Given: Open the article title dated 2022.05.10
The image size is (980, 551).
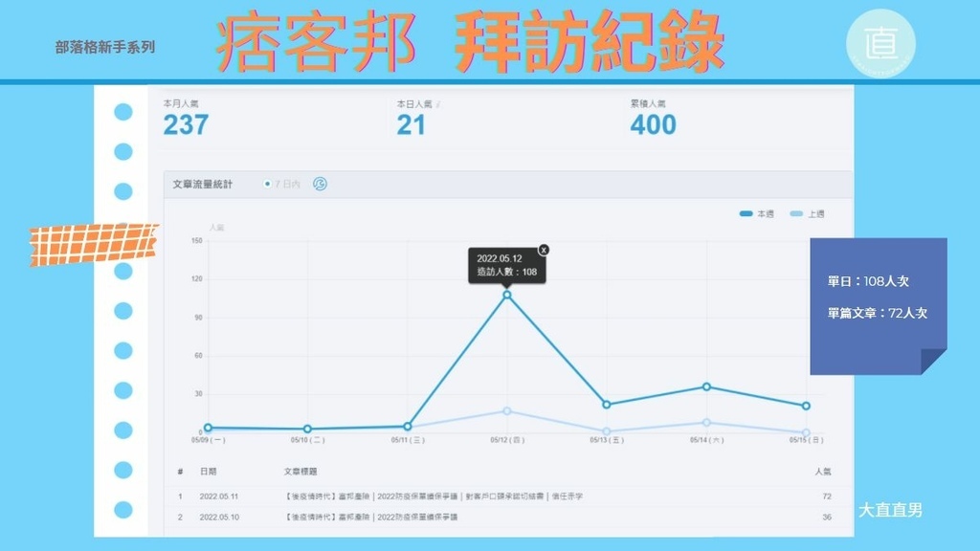Looking at the screenshot, I should (x=371, y=518).
